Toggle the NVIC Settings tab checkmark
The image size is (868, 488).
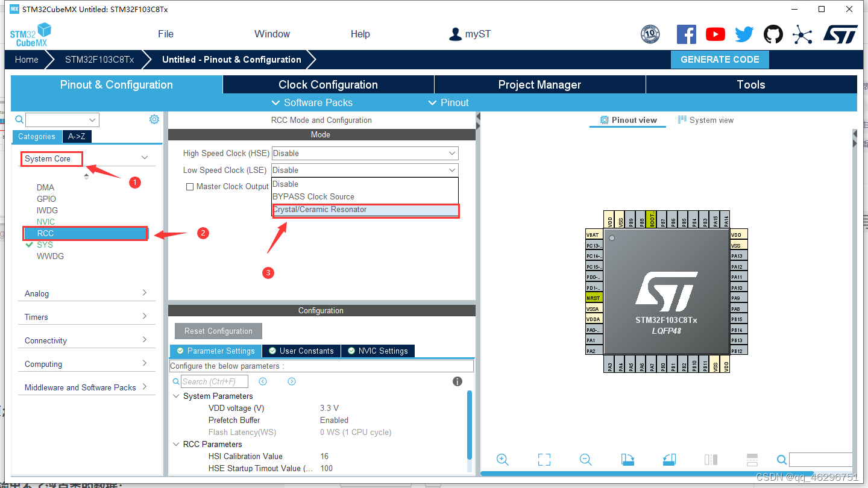click(x=351, y=351)
